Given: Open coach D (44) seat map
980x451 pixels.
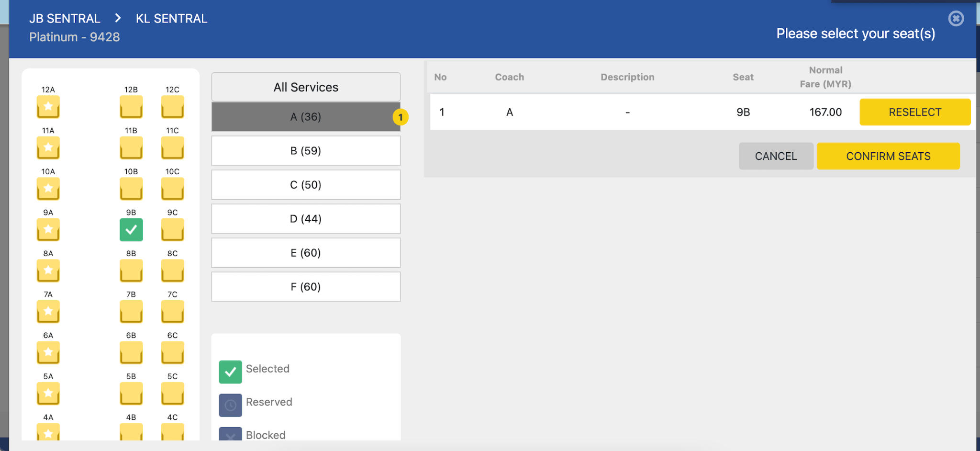Looking at the screenshot, I should 306,219.
